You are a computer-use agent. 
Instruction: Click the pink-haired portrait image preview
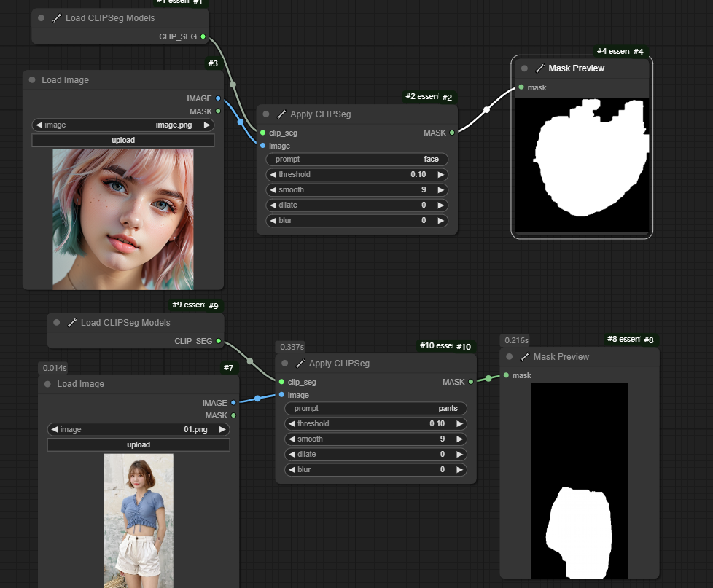click(x=123, y=219)
